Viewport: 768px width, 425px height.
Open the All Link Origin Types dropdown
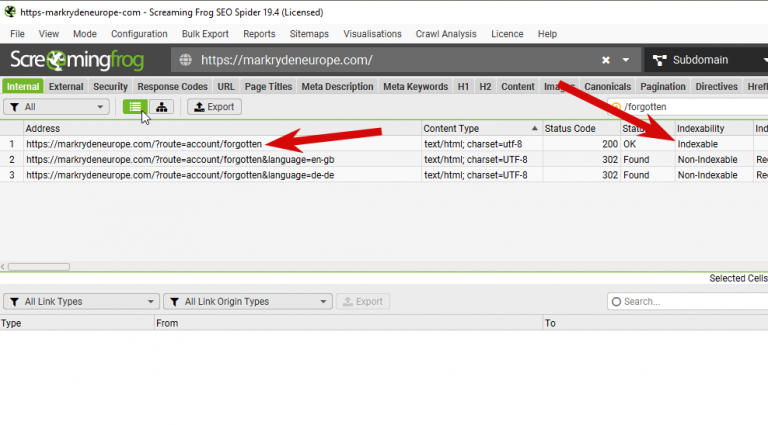tap(248, 302)
